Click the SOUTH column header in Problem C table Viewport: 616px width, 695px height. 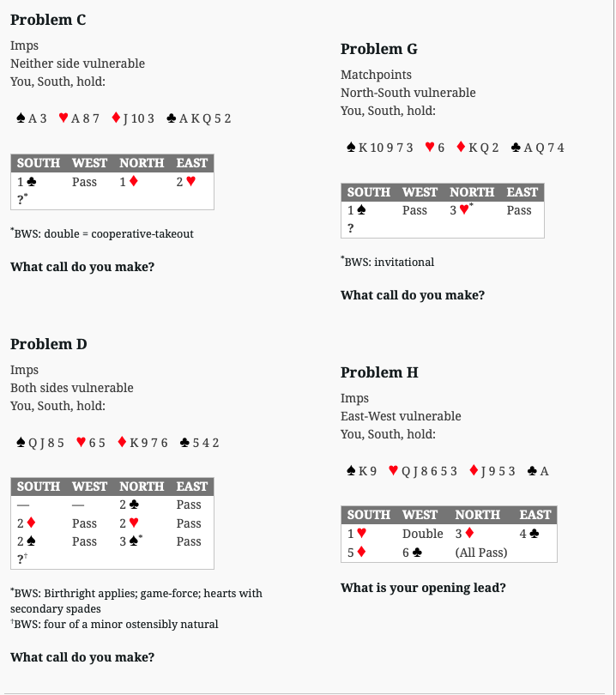(x=39, y=163)
